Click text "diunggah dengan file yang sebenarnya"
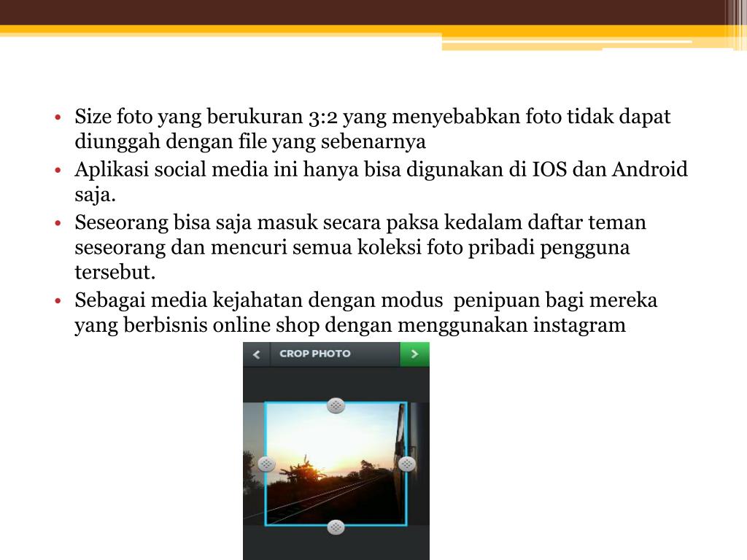Viewport: 747px width, 560px height. (250, 142)
